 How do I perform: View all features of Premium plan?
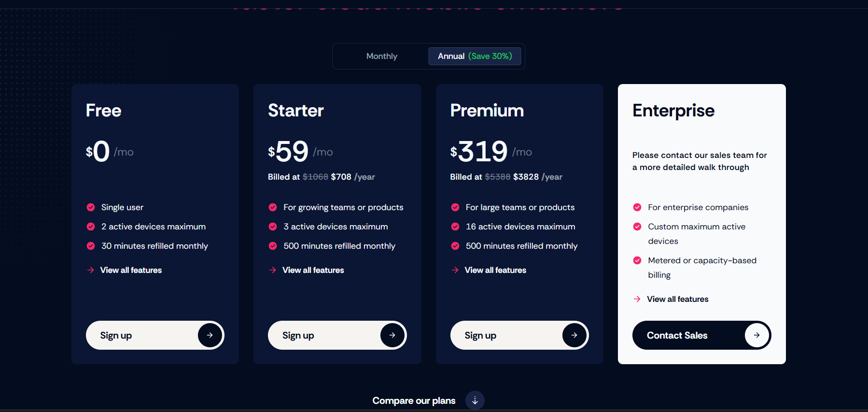click(495, 270)
